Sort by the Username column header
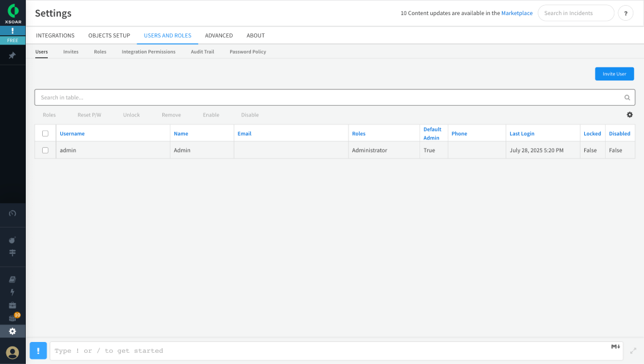Viewport: 644px width, 364px height. tap(72, 133)
